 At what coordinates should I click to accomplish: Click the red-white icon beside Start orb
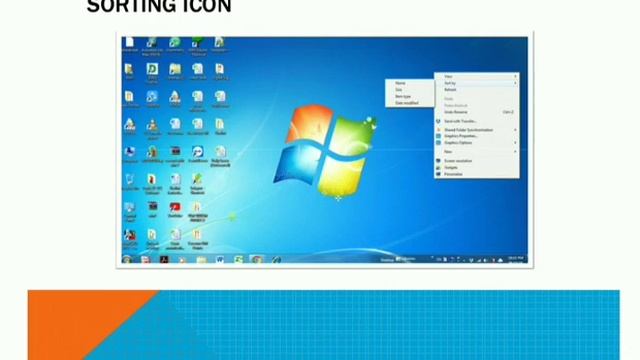(146, 259)
